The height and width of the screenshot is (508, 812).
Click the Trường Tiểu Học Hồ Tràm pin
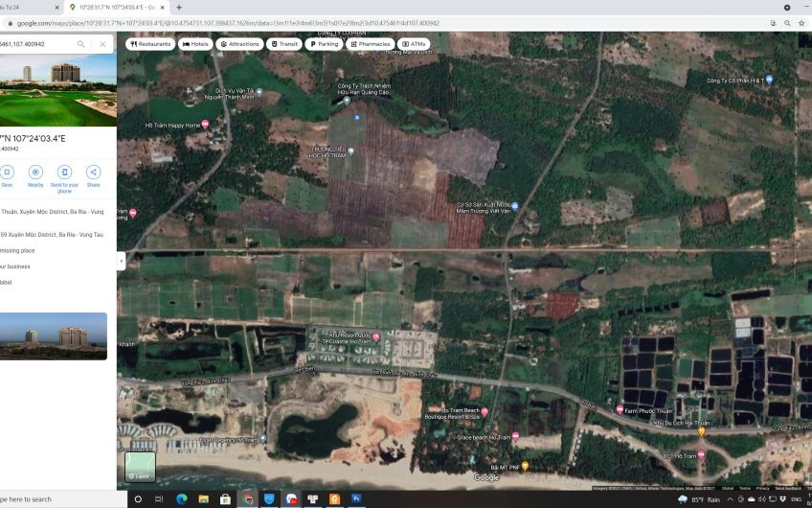point(351,150)
